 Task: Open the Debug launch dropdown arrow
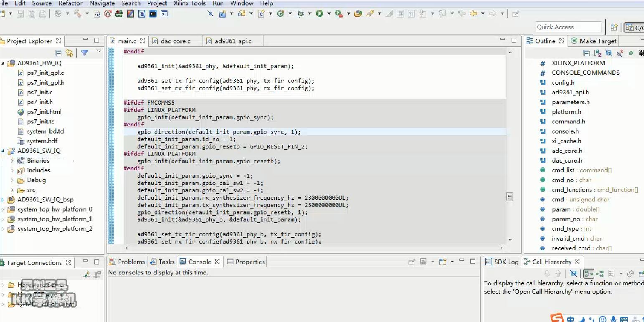coord(309,14)
